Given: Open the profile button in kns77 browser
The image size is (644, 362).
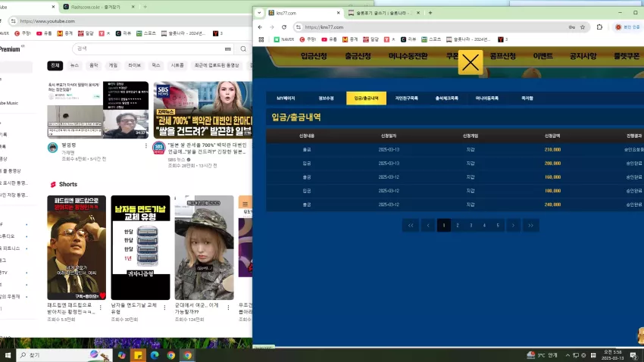Looking at the screenshot, I should (627, 27).
